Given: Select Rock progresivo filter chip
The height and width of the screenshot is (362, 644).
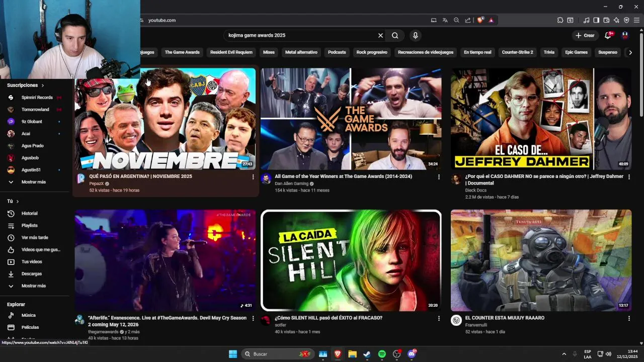Looking at the screenshot, I should (372, 52).
